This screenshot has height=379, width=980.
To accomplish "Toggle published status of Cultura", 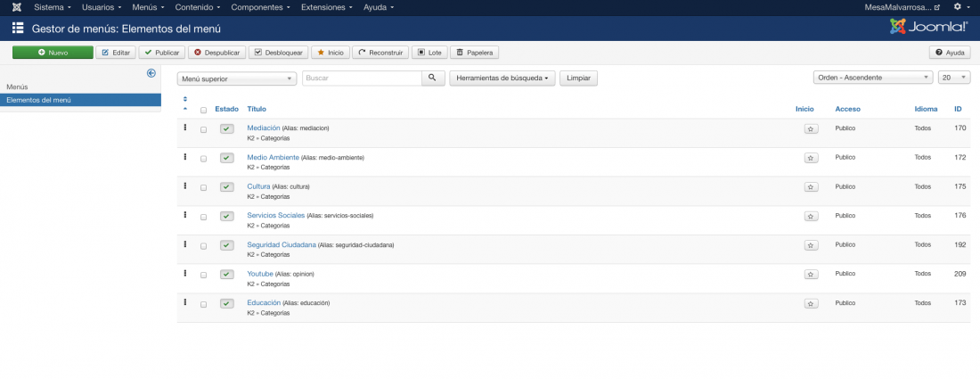I will click(x=227, y=187).
